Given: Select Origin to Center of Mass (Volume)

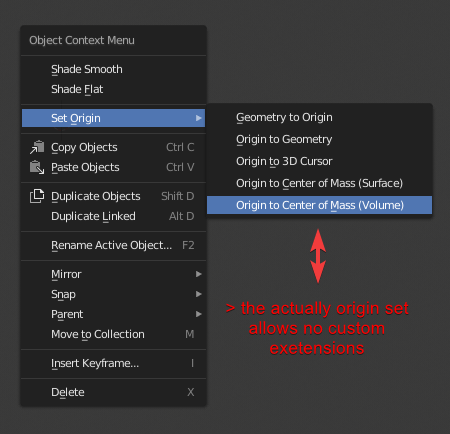Looking at the screenshot, I should (319, 205).
